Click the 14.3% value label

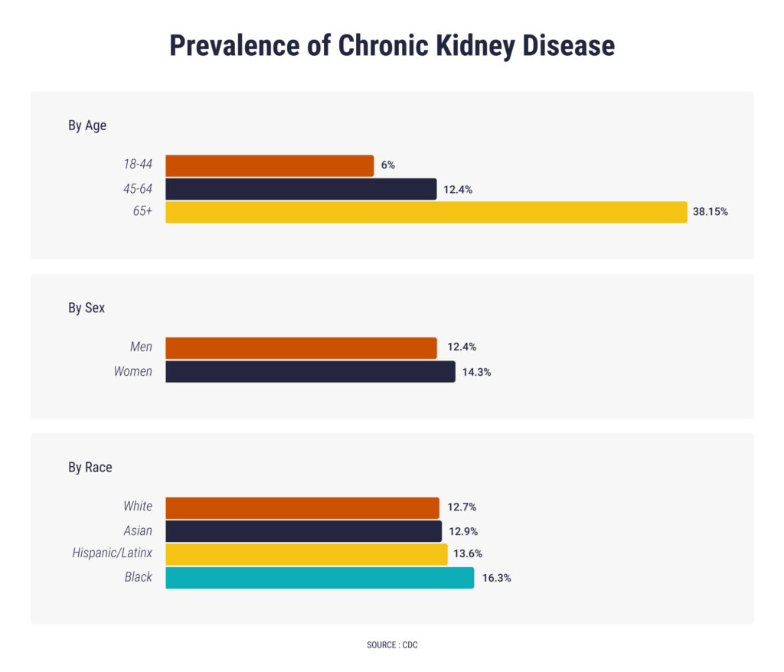point(476,372)
